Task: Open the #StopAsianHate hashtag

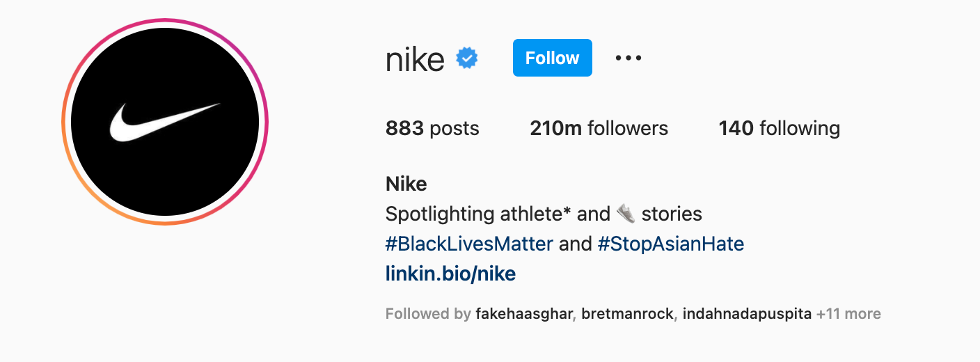Action: [x=670, y=244]
